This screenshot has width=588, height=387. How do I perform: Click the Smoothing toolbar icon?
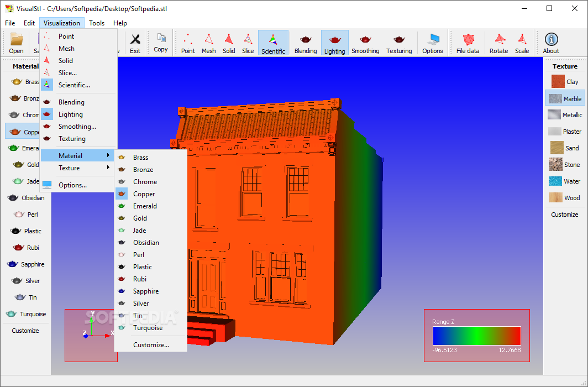pos(365,43)
